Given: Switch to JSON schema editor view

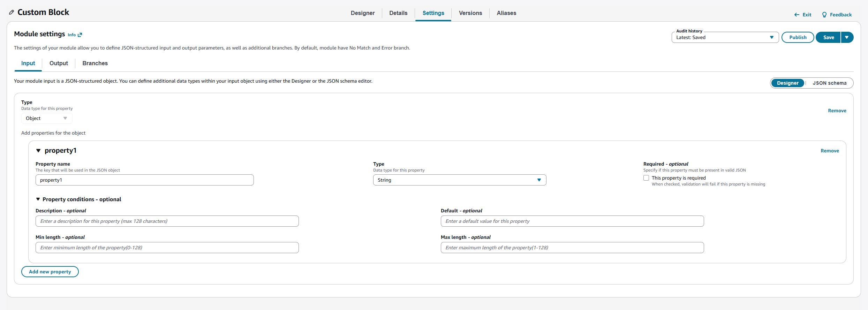Looking at the screenshot, I should click(x=829, y=83).
